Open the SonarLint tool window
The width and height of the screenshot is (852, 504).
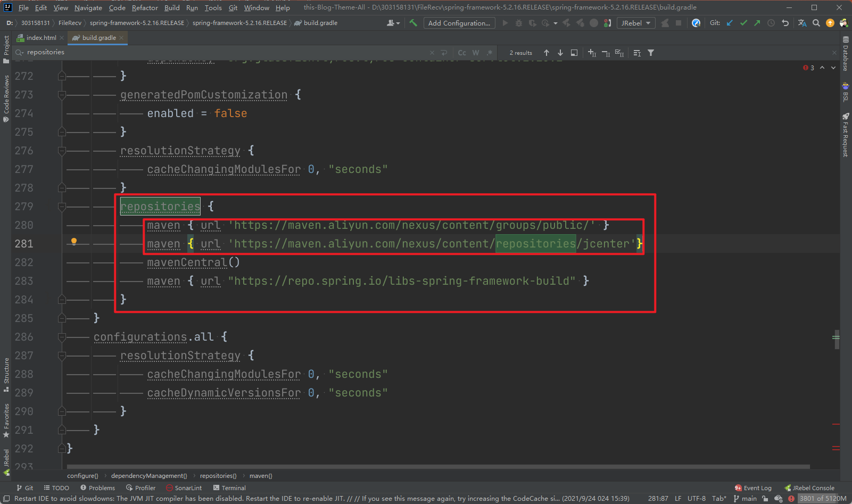pos(184,488)
